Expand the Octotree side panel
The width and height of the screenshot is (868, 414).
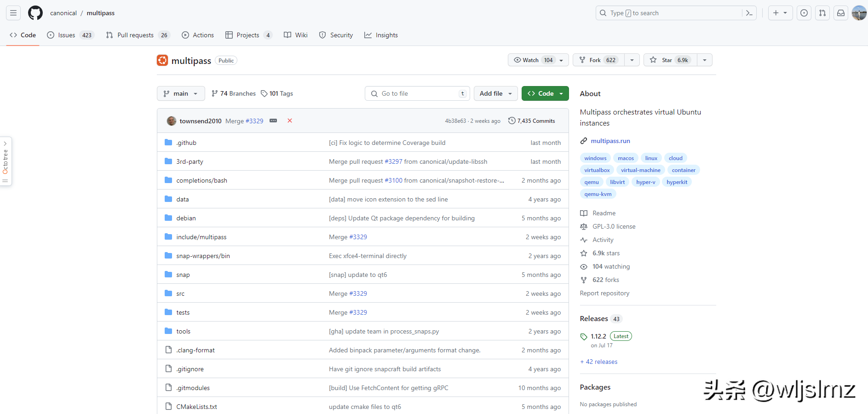point(6,161)
